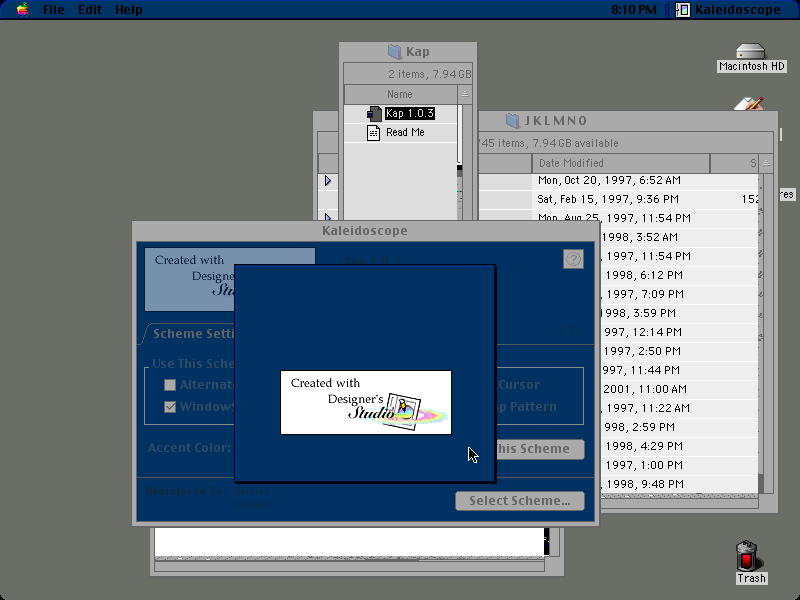The height and width of the screenshot is (600, 800).
Task: Click the Registered To label
Action: click(185, 491)
